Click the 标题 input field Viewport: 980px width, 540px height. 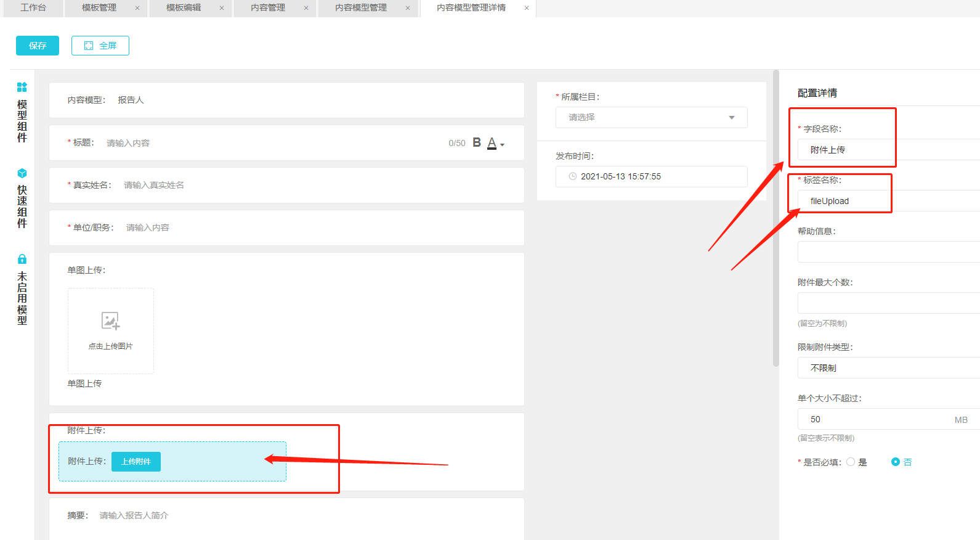[274, 143]
